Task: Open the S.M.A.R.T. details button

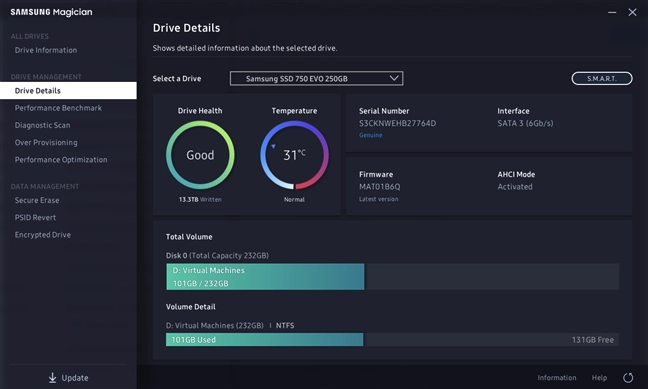Action: pyautogui.click(x=602, y=78)
